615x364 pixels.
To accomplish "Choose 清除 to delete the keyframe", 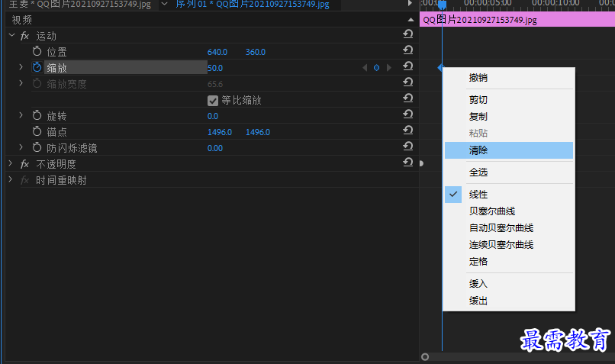I will [x=509, y=150].
